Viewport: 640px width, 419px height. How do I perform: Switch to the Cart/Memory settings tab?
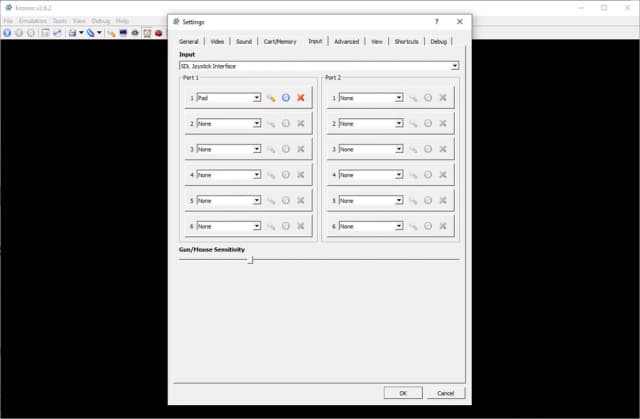pyautogui.click(x=280, y=42)
